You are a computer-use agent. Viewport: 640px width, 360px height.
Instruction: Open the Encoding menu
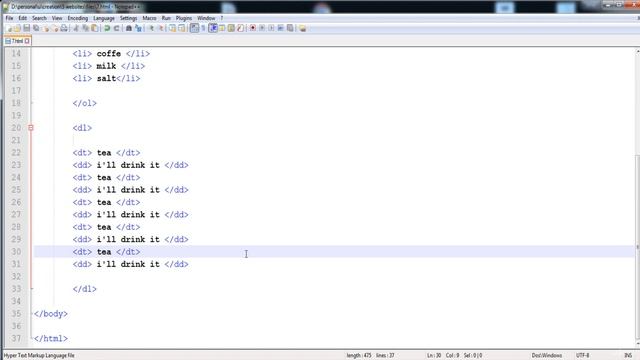pyautogui.click(x=78, y=18)
